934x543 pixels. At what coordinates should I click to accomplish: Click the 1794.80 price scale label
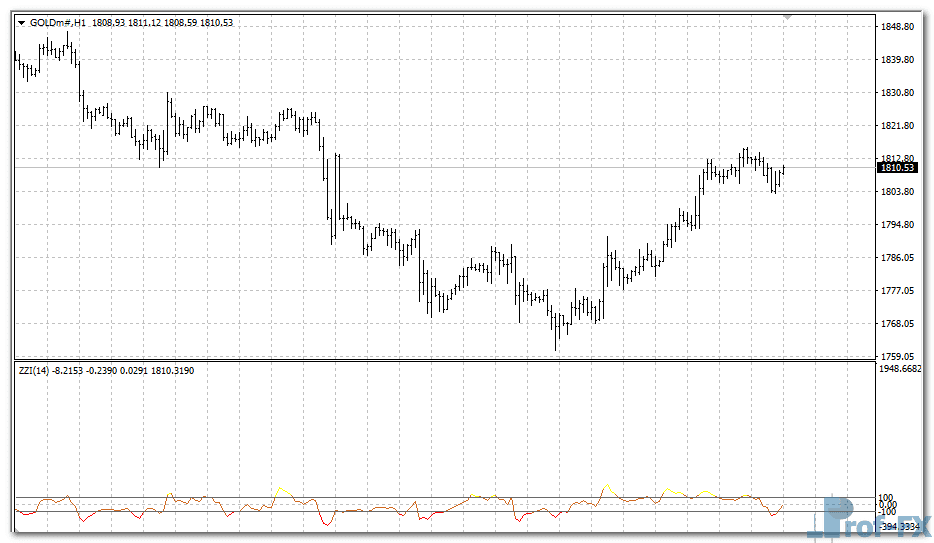tap(897, 225)
